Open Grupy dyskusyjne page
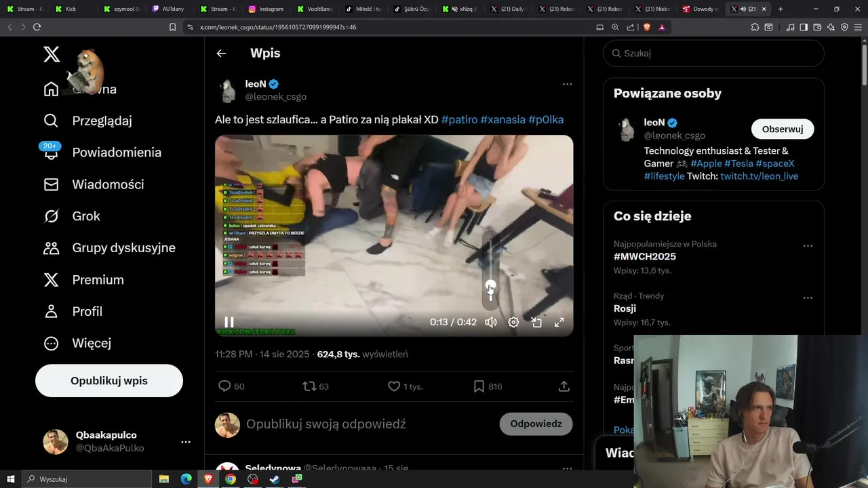868x488 pixels. pos(108,248)
